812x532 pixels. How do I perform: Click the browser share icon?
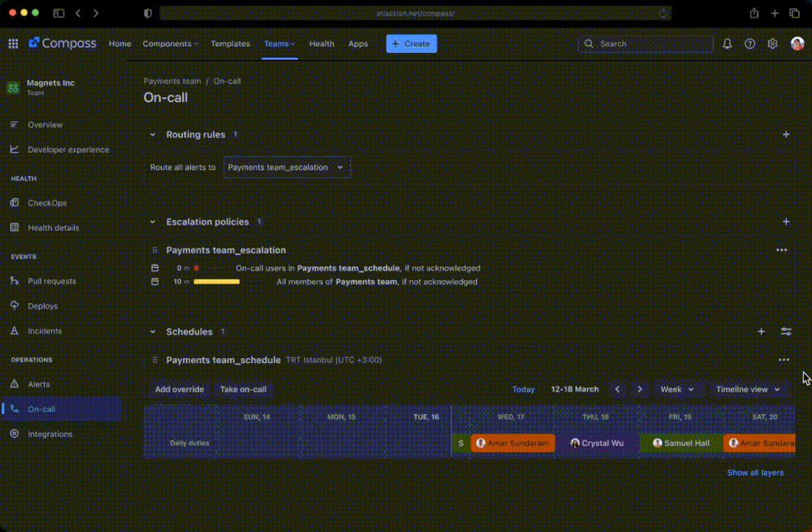pyautogui.click(x=754, y=13)
